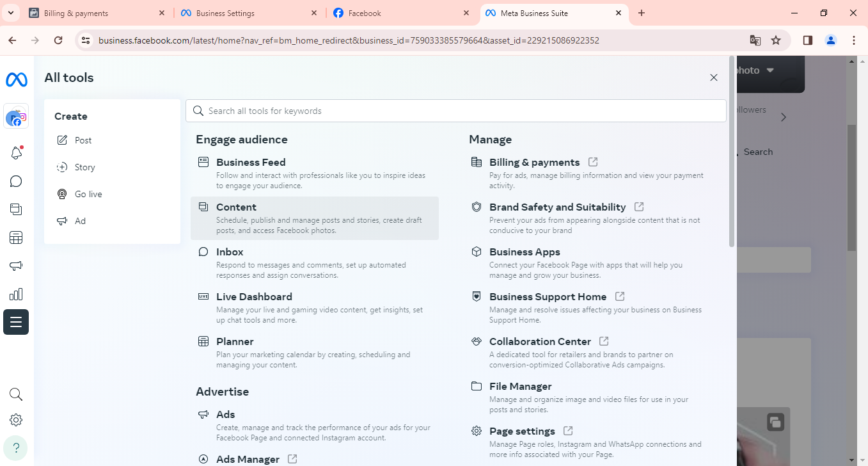Focus the Search all tools field
This screenshot has width=868, height=466.
pyautogui.click(x=456, y=111)
